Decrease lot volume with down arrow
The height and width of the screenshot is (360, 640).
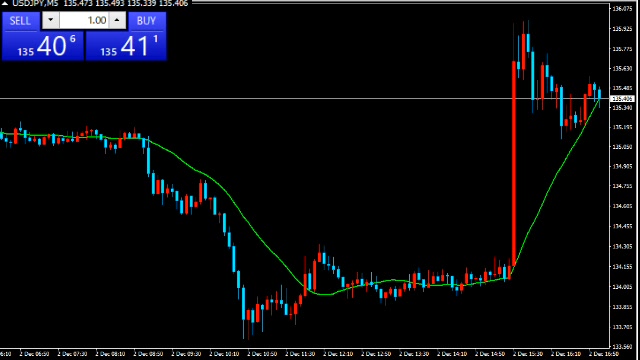click(51, 20)
